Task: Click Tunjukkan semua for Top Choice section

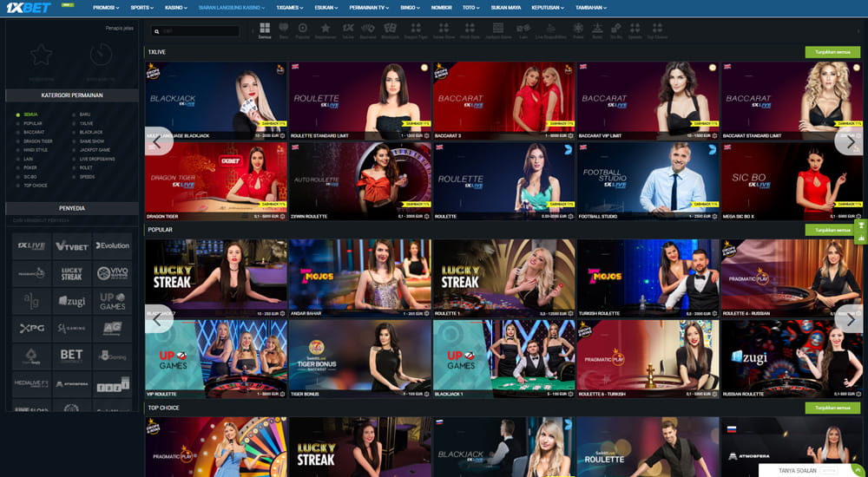Action: click(832, 408)
